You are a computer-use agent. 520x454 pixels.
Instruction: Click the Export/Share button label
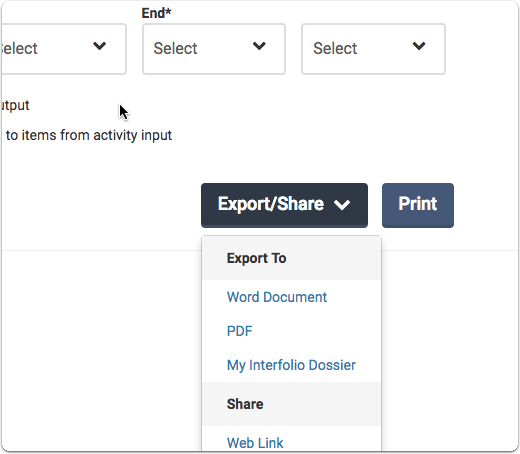271,204
